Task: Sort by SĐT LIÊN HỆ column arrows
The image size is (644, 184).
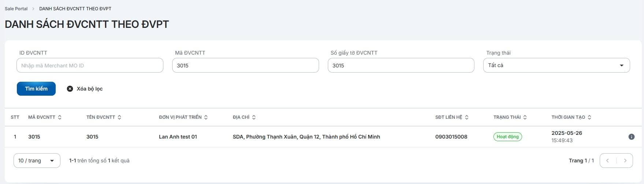Action: (x=467, y=117)
